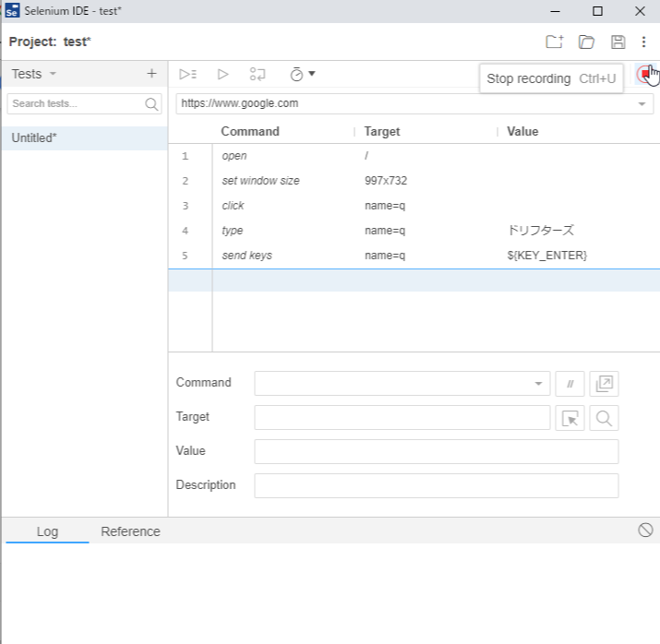Toggle the enable/disable command button
Screen dimensions: 660x644
click(570, 383)
